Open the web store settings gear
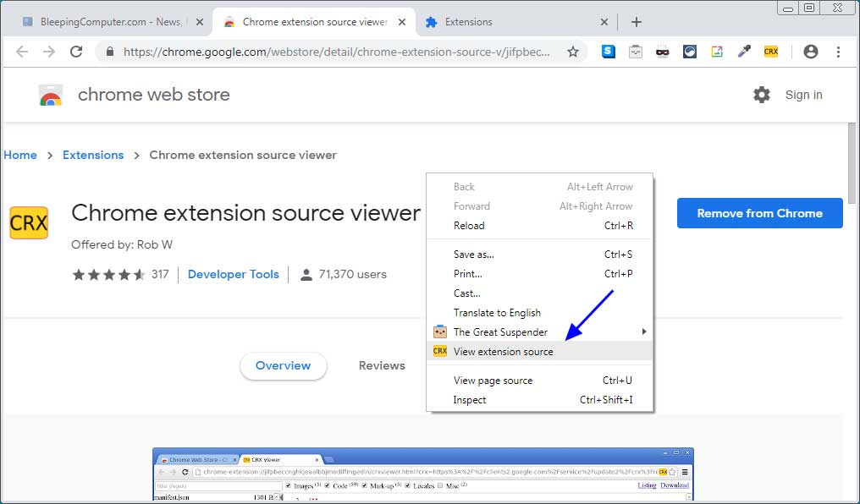Image resolution: width=860 pixels, height=504 pixels. 762,95
